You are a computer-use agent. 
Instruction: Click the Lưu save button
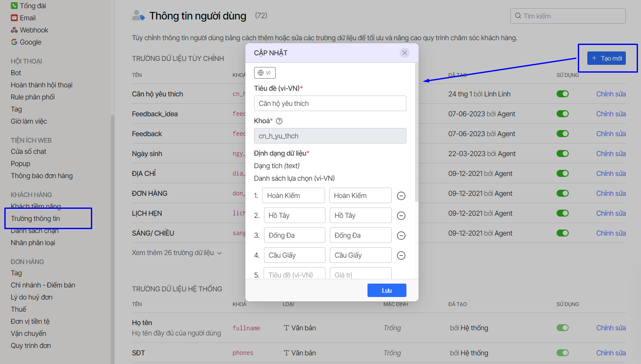pos(387,290)
